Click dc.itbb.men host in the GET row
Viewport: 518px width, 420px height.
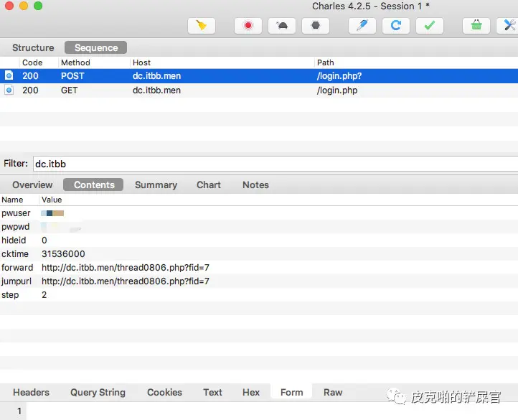[x=156, y=90]
